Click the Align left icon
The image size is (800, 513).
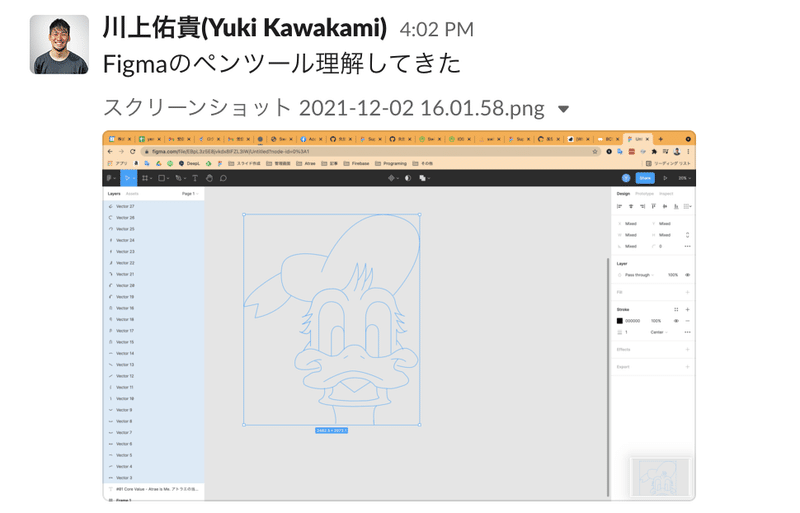point(619,206)
